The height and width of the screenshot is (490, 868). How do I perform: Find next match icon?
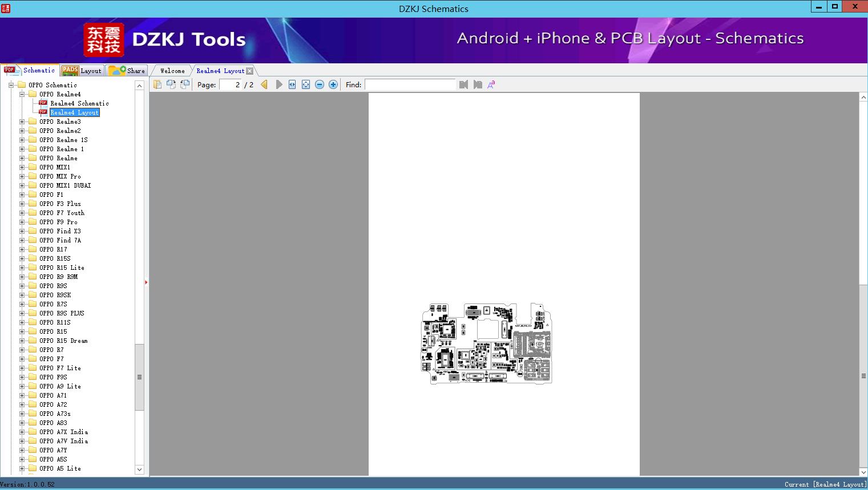point(478,84)
